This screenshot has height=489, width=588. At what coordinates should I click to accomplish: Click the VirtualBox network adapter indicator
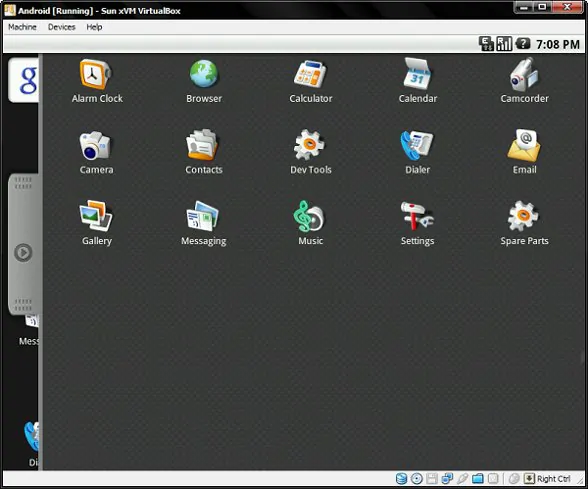447,478
